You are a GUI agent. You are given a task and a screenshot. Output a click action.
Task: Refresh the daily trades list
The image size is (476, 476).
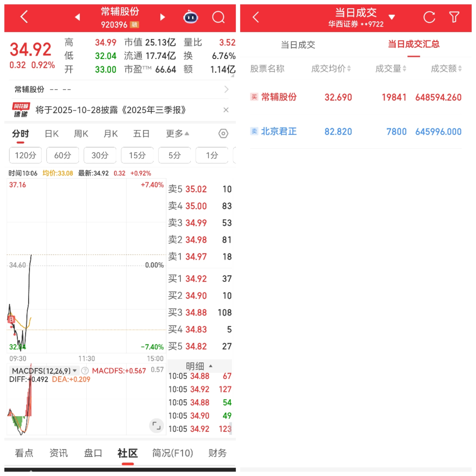(x=429, y=17)
